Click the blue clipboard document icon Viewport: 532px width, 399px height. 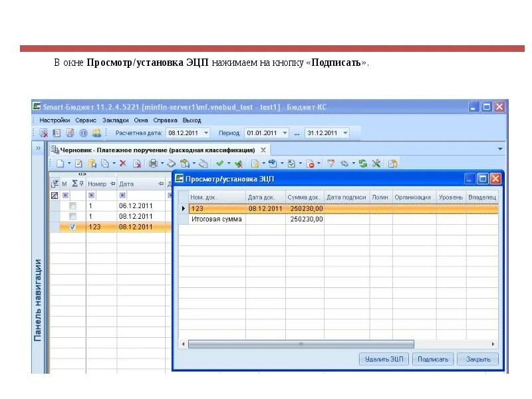point(273,164)
